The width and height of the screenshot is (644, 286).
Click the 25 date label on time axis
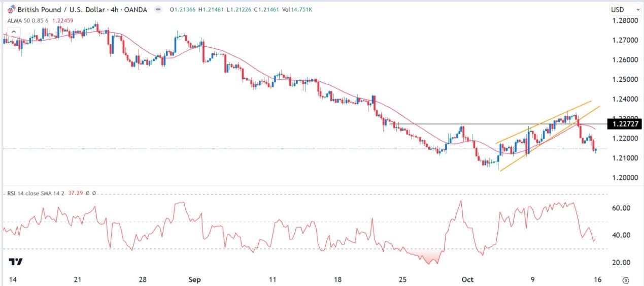[x=403, y=280]
